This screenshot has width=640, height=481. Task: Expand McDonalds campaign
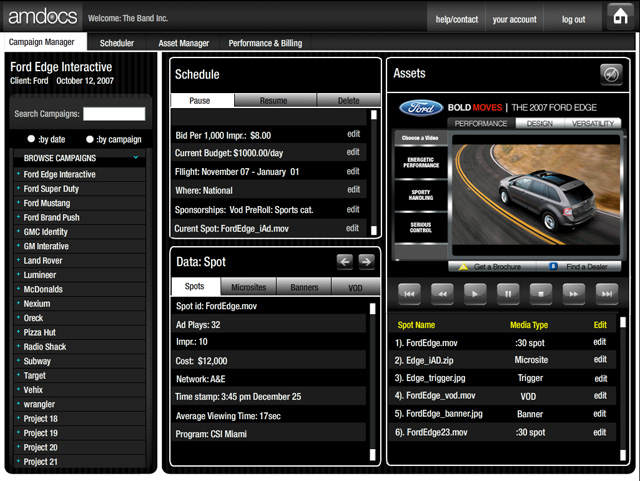tap(19, 288)
